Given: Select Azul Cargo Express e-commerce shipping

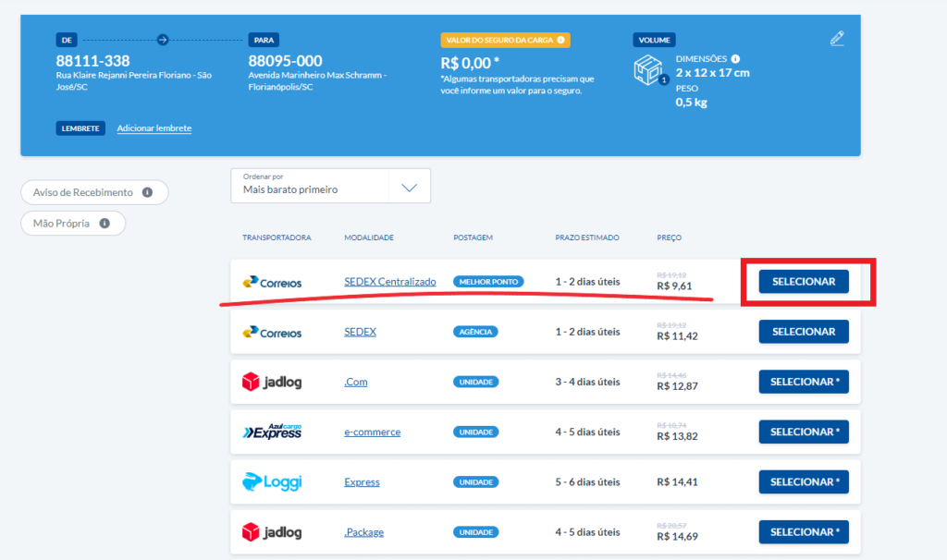Looking at the screenshot, I should [804, 432].
